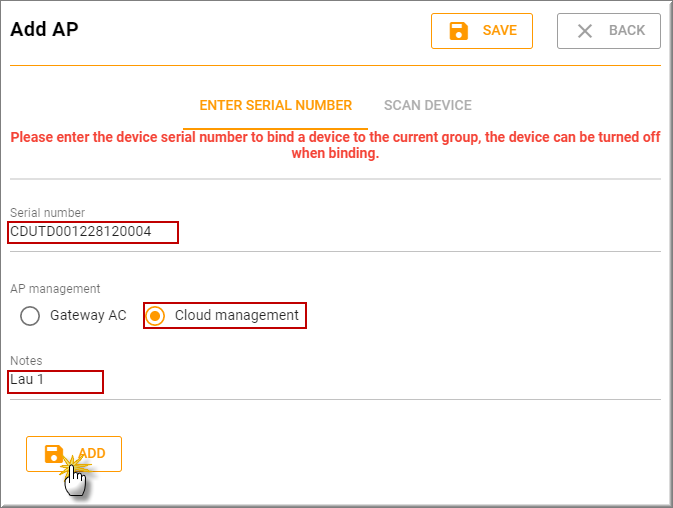Go back using the BACK button label
Viewport: 673px width, 508px height.
click(x=627, y=31)
